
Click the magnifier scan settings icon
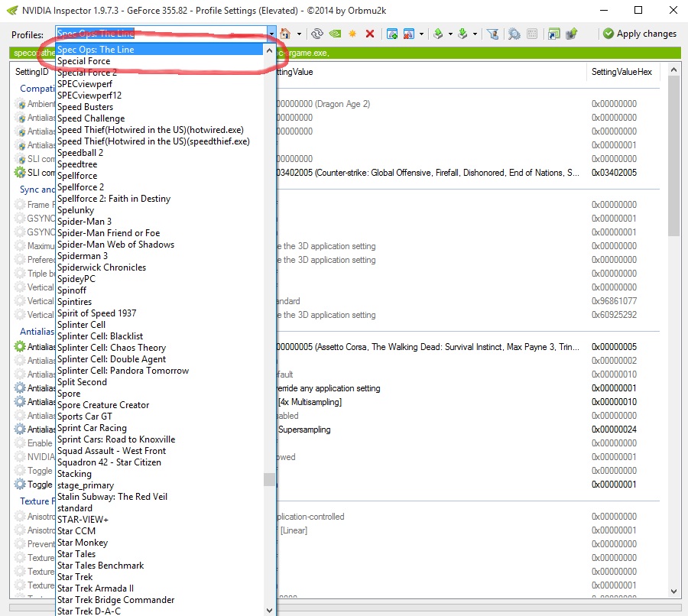(x=514, y=34)
